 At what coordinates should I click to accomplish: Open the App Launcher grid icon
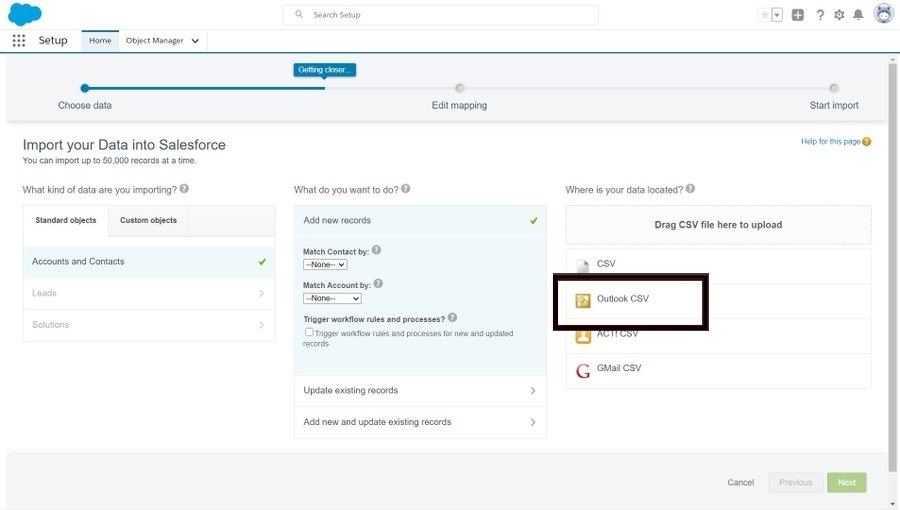(x=19, y=40)
